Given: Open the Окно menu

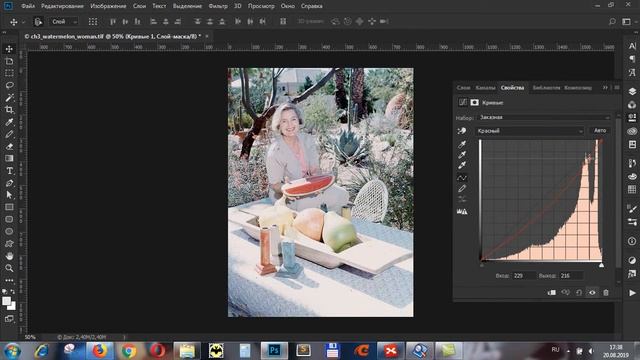Looking at the screenshot, I should tap(288, 6).
